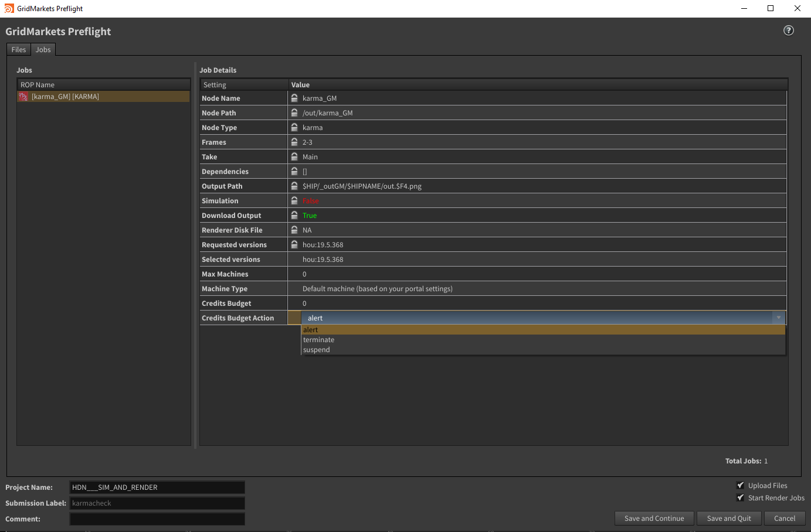Click the Credits Budget value cell
811x532 pixels.
[537, 303]
